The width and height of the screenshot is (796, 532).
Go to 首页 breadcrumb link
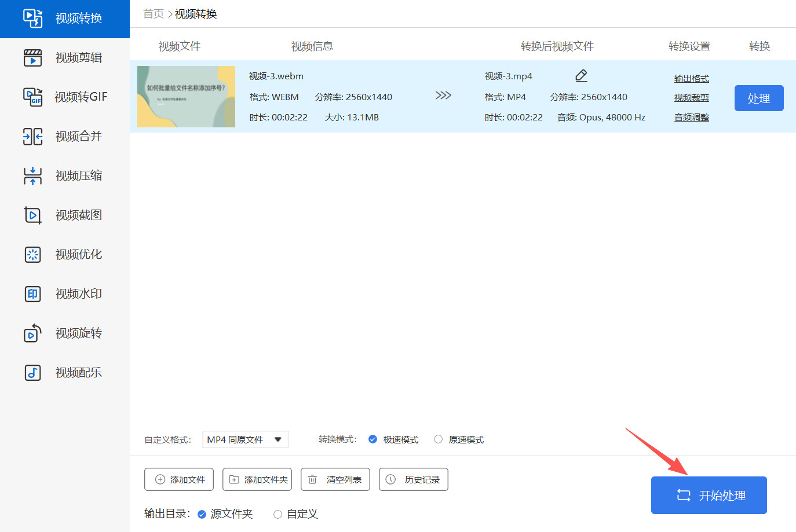point(154,14)
